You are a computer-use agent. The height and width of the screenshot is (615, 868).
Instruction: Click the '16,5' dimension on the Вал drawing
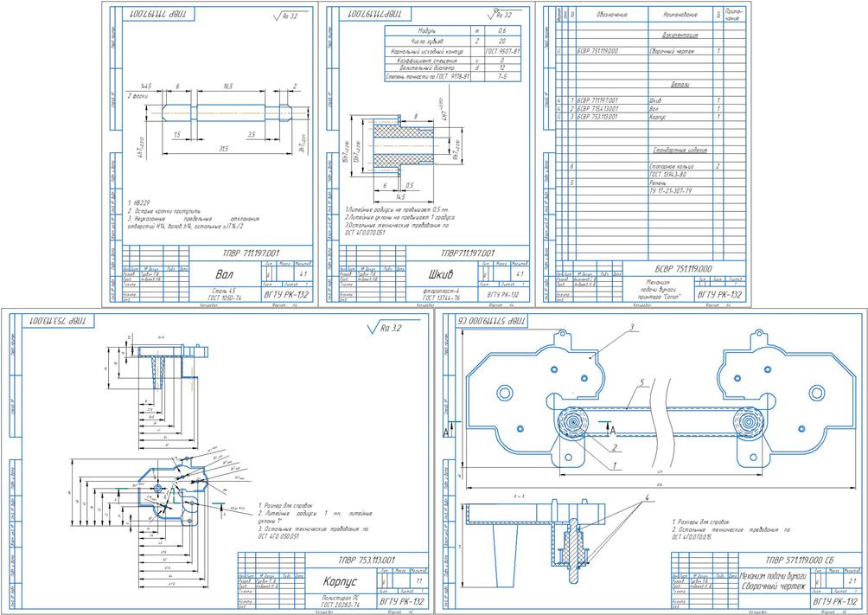pos(227,86)
